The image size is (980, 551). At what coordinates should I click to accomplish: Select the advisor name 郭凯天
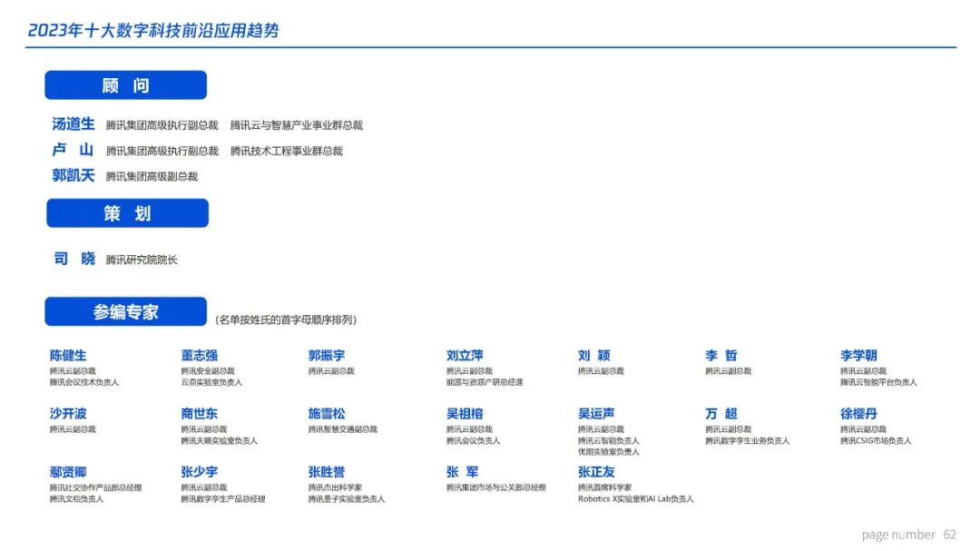point(73,175)
